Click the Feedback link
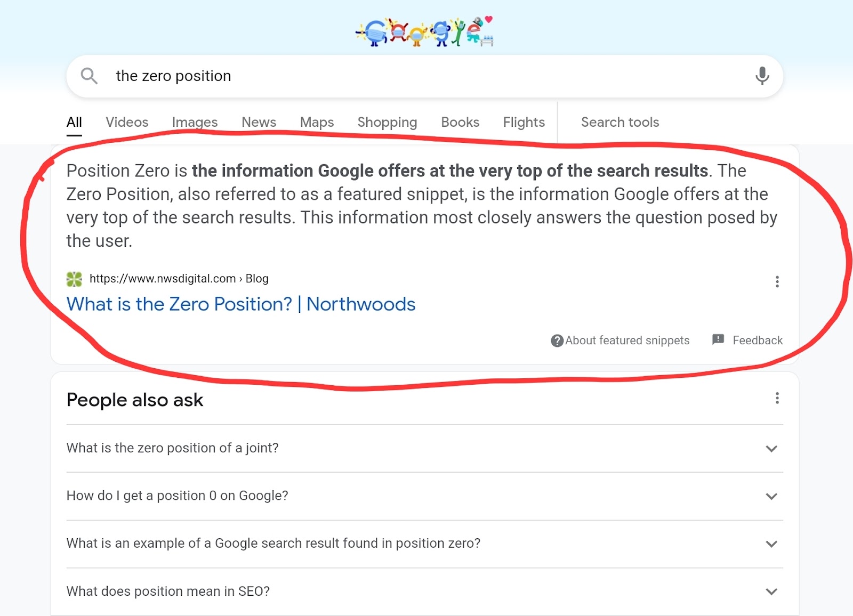The image size is (853, 616). click(758, 341)
